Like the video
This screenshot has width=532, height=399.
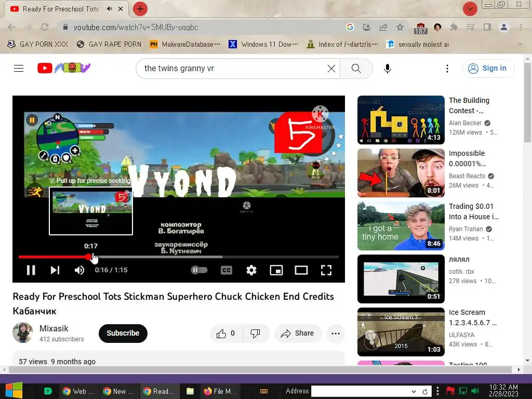(226, 334)
